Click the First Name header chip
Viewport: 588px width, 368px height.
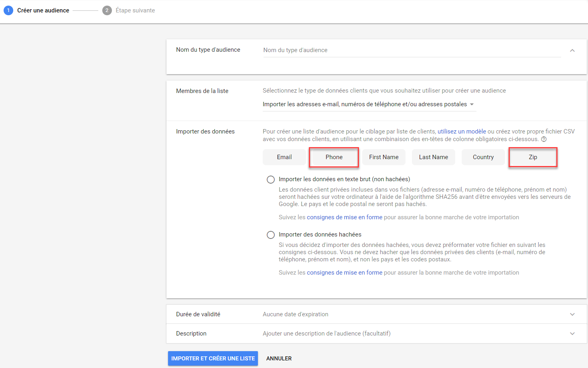tap(384, 157)
